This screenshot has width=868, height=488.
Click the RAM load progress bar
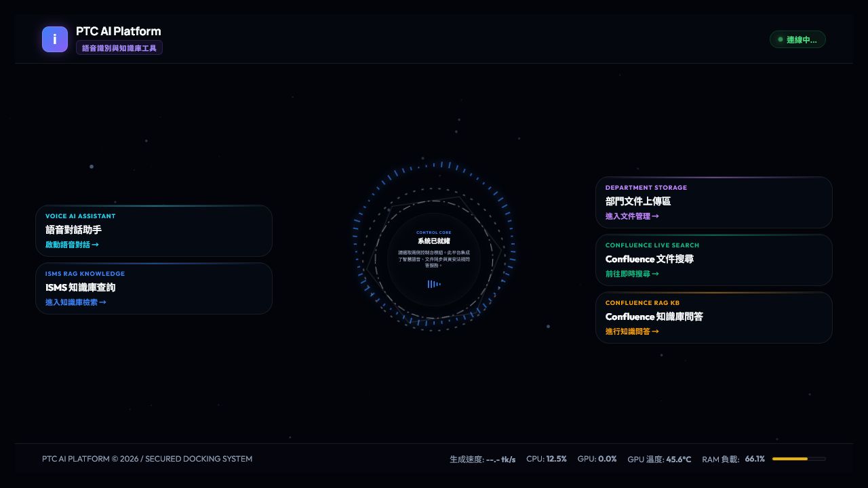pyautogui.click(x=799, y=459)
